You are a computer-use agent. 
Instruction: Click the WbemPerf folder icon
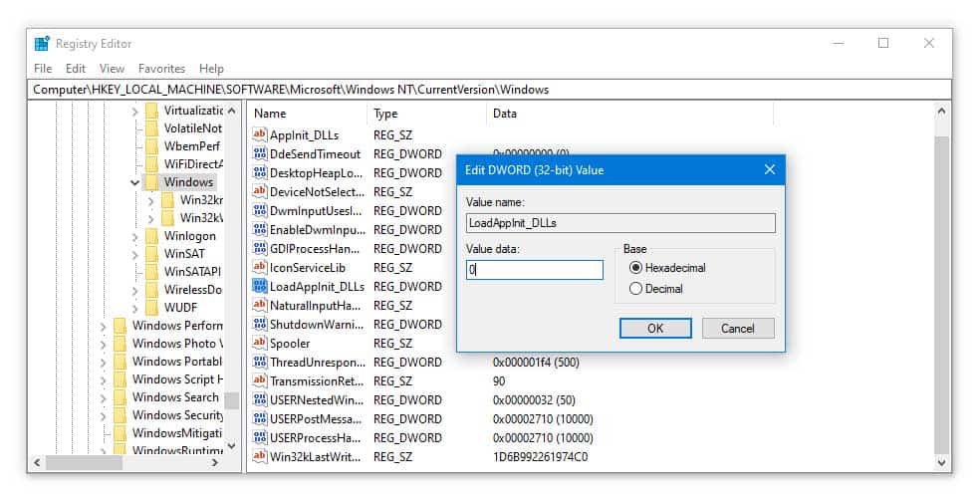pos(151,145)
